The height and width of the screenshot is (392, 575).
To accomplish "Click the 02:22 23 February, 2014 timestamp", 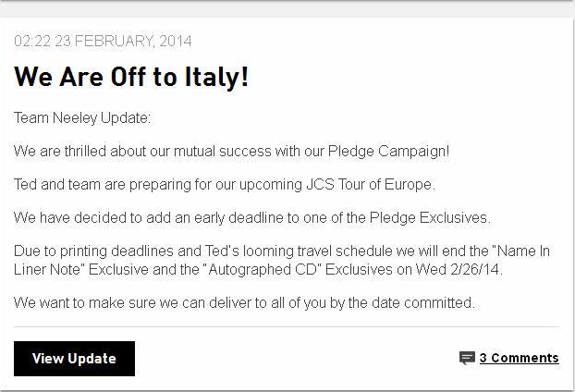I will click(104, 42).
